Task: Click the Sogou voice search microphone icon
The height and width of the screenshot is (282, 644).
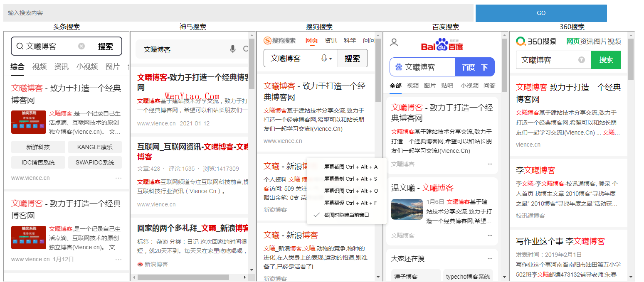Action: click(324, 59)
